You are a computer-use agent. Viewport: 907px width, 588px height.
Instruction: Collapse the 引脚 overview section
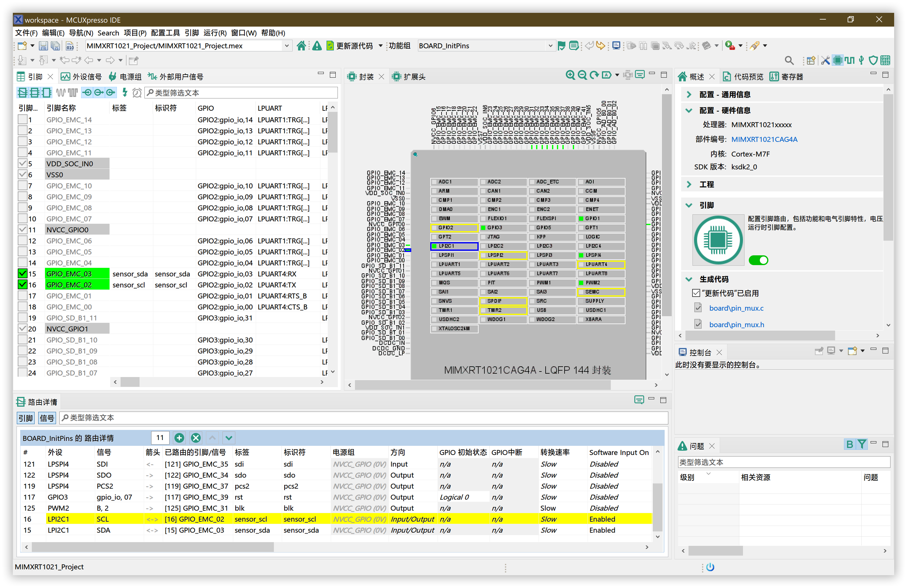point(689,205)
